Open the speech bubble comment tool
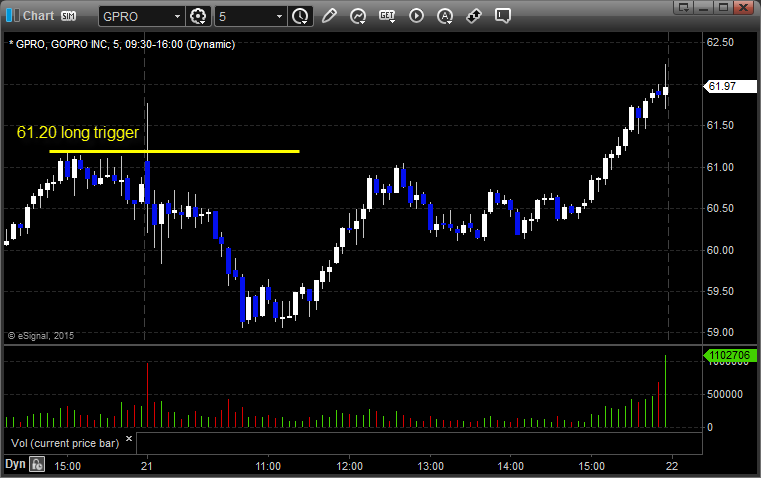The image size is (761, 478). (x=502, y=16)
